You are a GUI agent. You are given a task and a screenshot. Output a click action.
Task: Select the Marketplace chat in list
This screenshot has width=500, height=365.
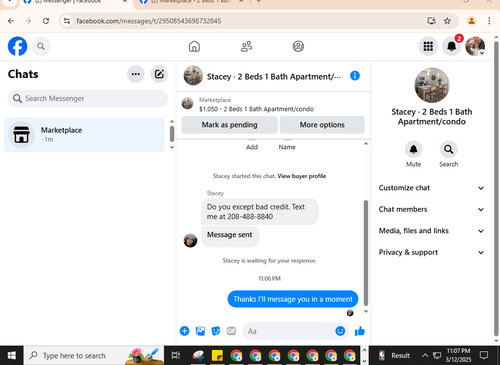pyautogui.click(x=84, y=134)
